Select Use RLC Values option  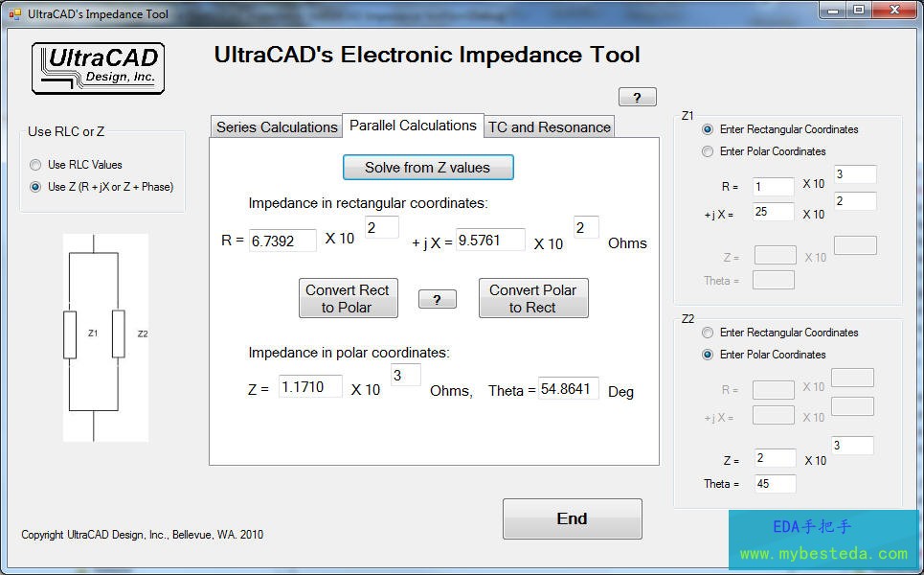click(x=36, y=165)
